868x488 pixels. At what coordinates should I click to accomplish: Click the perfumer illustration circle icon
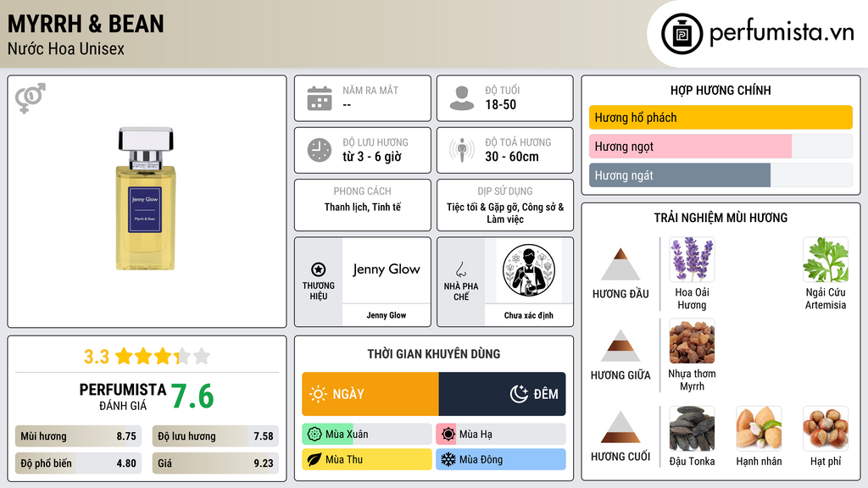pyautogui.click(x=529, y=270)
